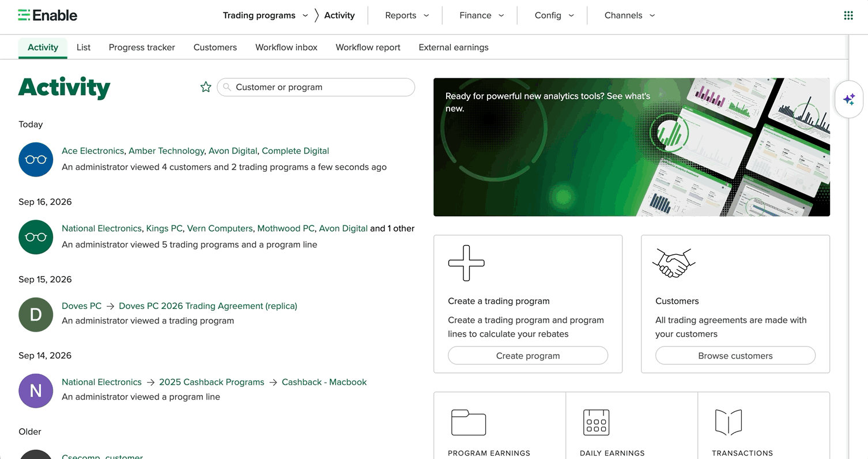Click the search magnifier icon

227,87
